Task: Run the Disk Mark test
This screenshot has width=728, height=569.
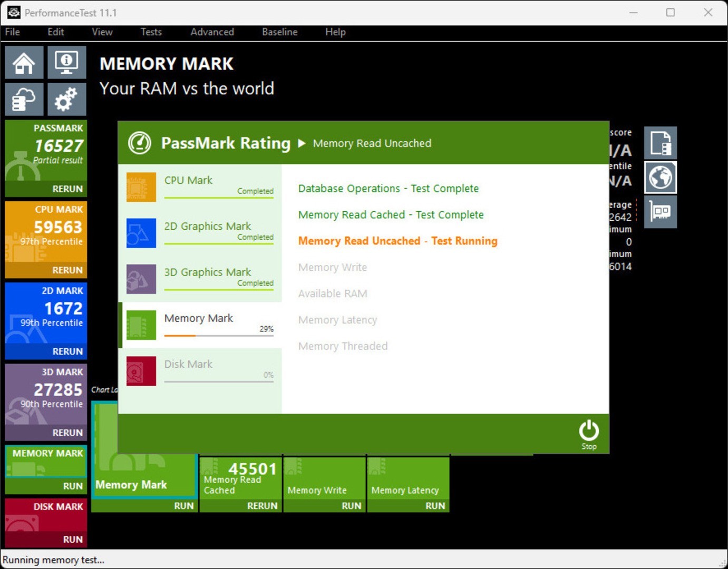Action: coord(73,539)
